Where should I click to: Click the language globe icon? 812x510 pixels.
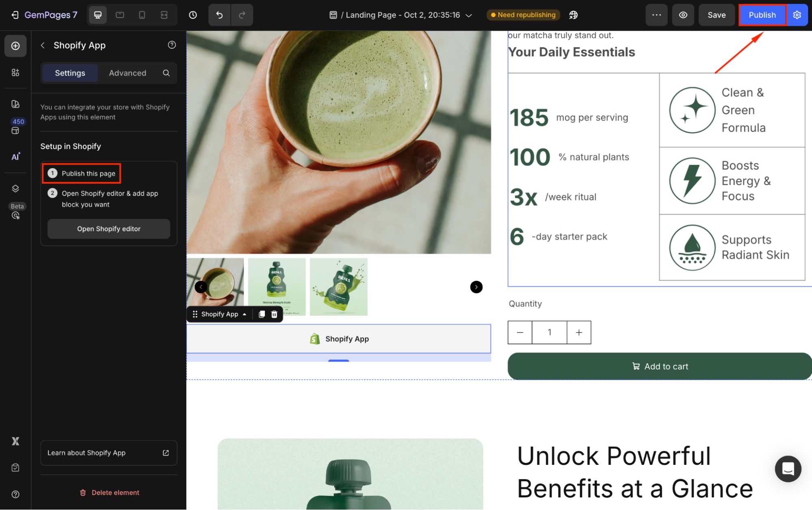coord(573,15)
